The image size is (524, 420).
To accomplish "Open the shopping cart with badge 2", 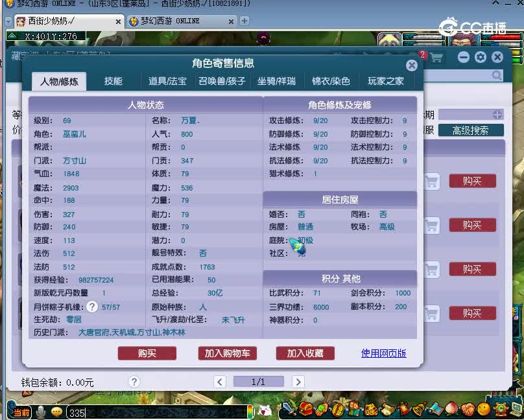I will coord(435,58).
